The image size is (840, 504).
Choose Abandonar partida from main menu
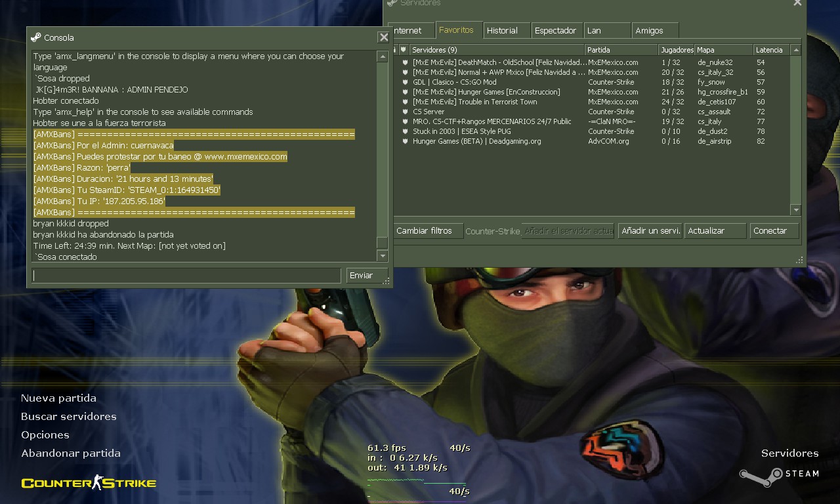pos(71,453)
